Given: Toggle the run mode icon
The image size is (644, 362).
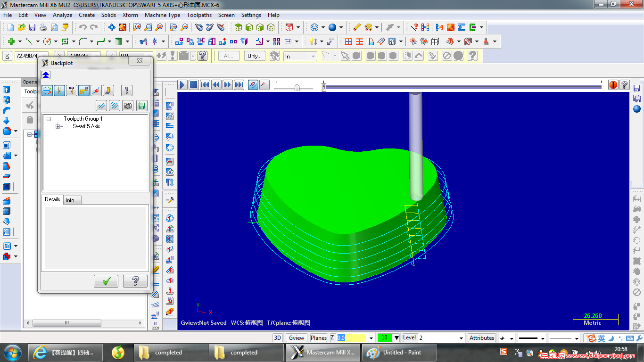Looking at the screenshot, I should 264,85.
